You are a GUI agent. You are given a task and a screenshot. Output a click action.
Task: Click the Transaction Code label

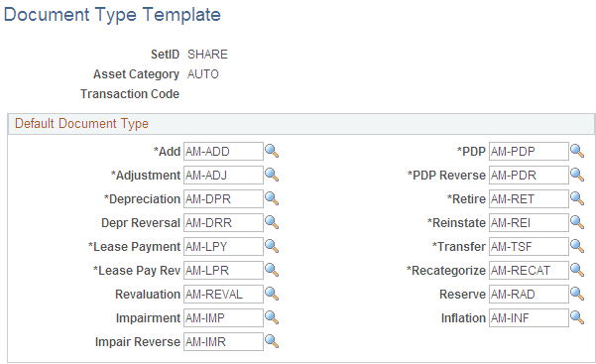(x=130, y=94)
